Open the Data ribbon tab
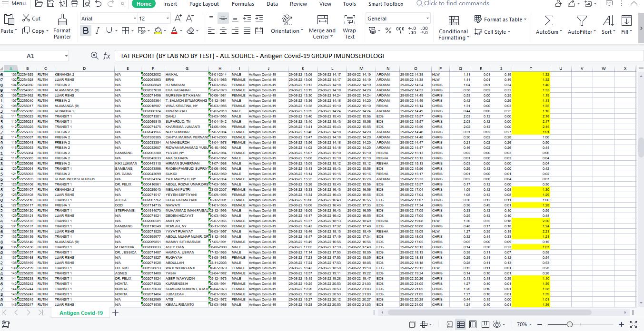 [x=272, y=4]
